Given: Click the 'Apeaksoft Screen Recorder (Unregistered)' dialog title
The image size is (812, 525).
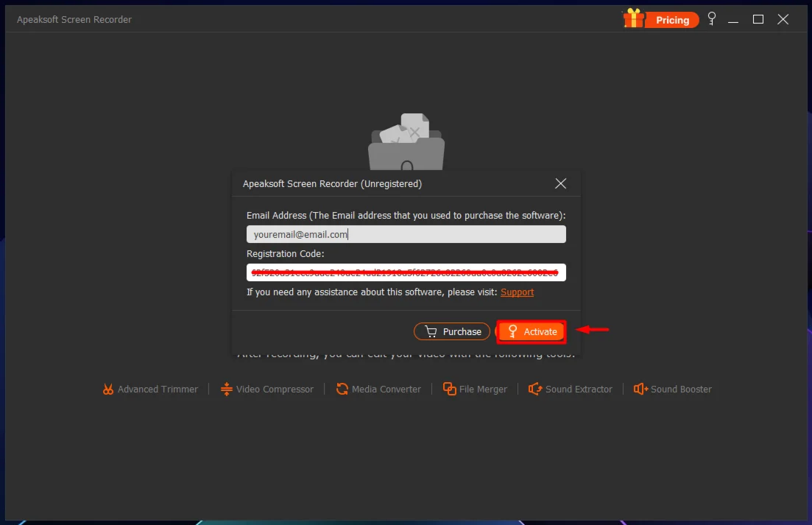Looking at the screenshot, I should (333, 184).
